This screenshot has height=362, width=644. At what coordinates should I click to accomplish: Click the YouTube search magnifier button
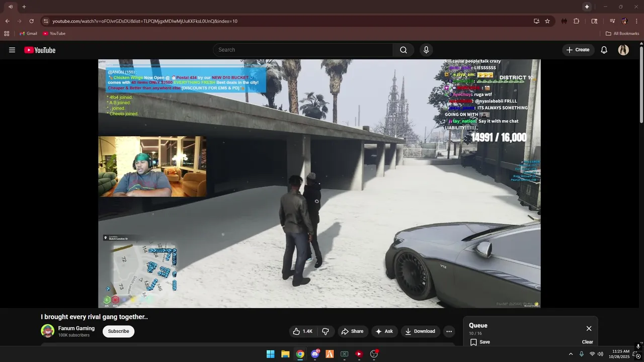(404, 50)
